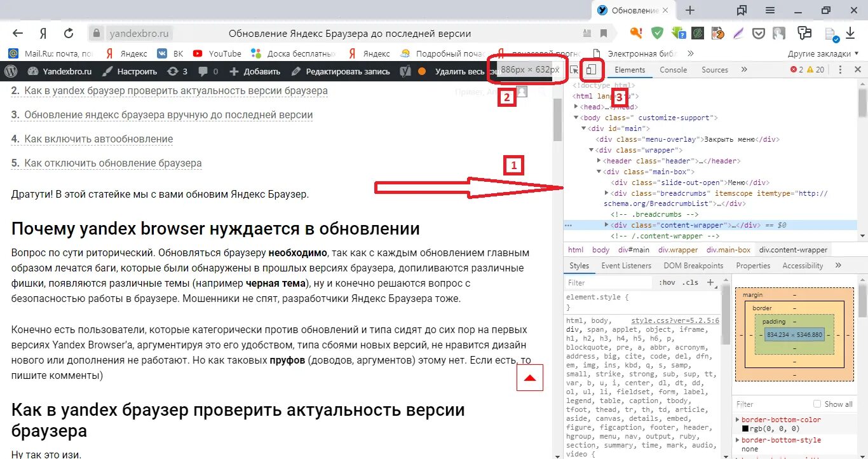This screenshot has width=868, height=459.
Task: Open style.css?ver=5.2.5:6 source link
Action: (x=675, y=321)
